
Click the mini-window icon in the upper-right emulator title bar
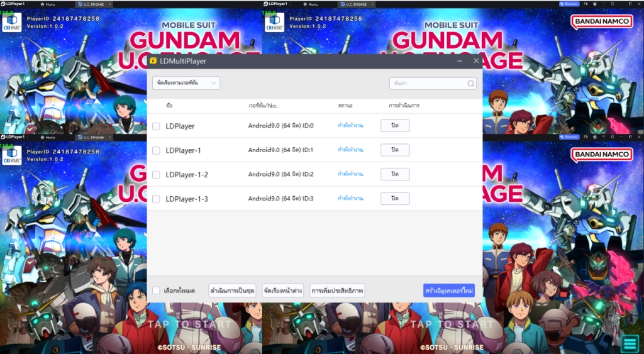tap(613, 4)
